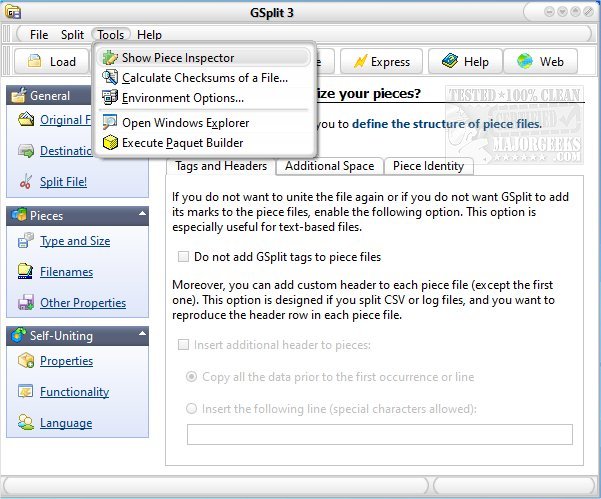The image size is (601, 499).
Task: Choose Show Piece Inspector menu entry
Action: click(205, 57)
